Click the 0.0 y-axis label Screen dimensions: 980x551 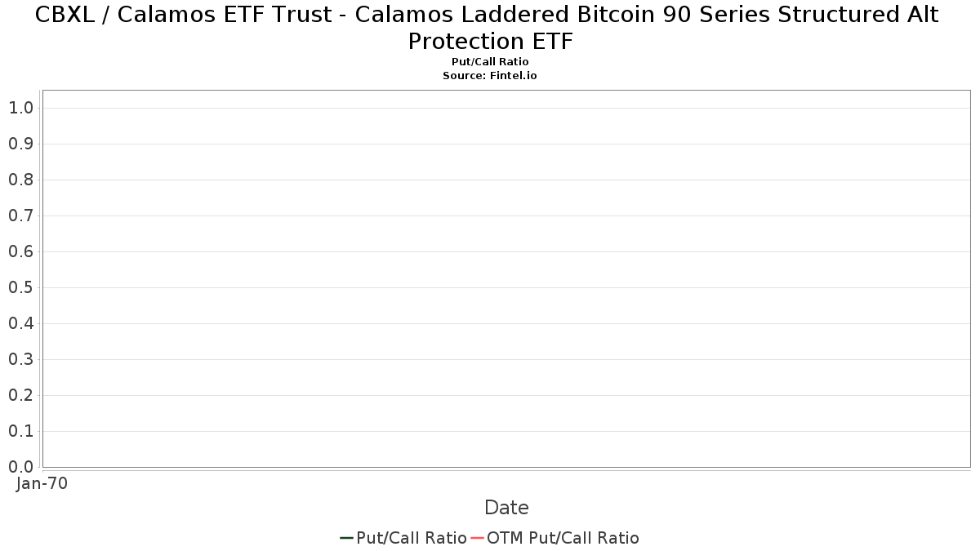tap(20, 467)
